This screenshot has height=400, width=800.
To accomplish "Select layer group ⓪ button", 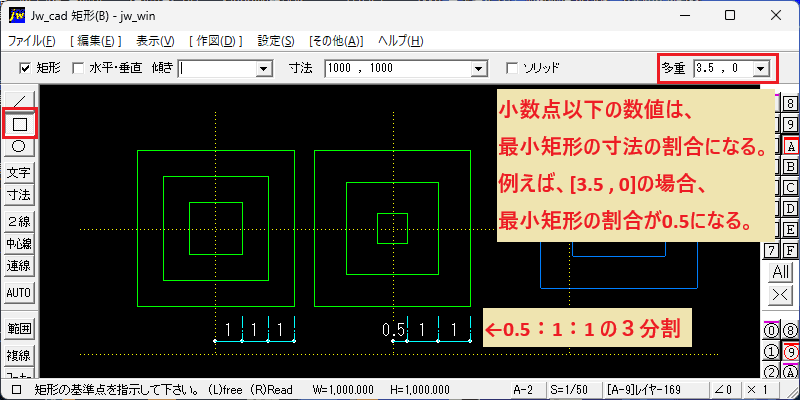I will tap(770, 331).
